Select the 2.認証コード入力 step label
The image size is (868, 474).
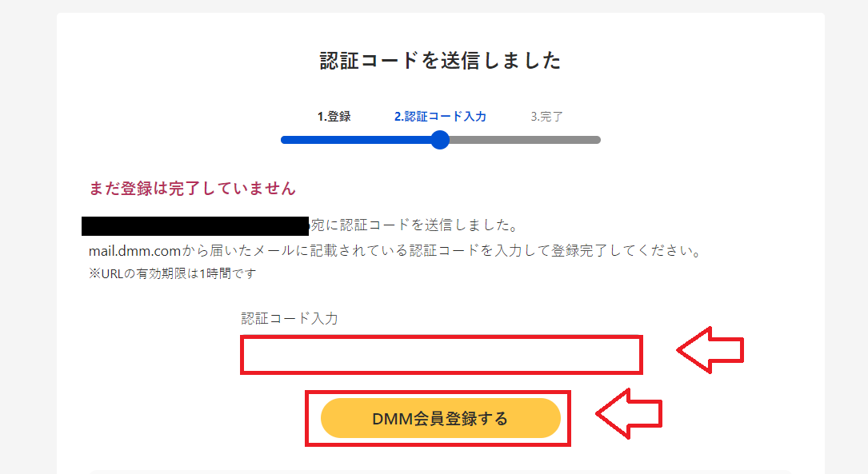440,117
